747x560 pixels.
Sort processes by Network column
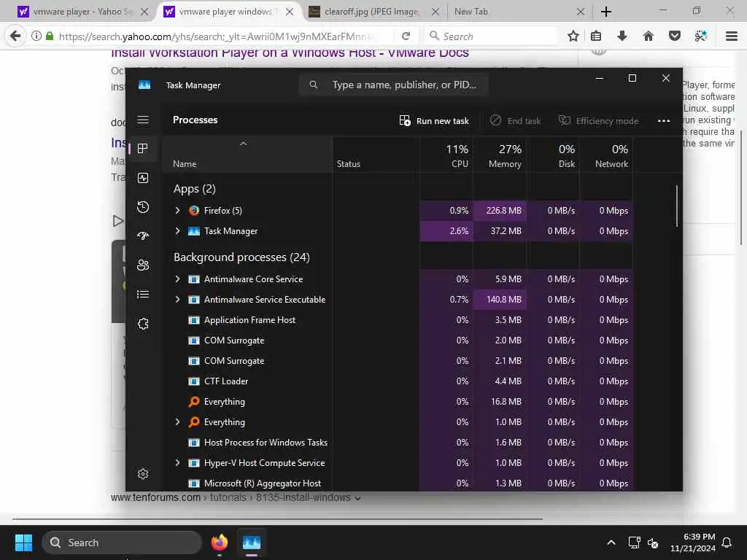607,155
